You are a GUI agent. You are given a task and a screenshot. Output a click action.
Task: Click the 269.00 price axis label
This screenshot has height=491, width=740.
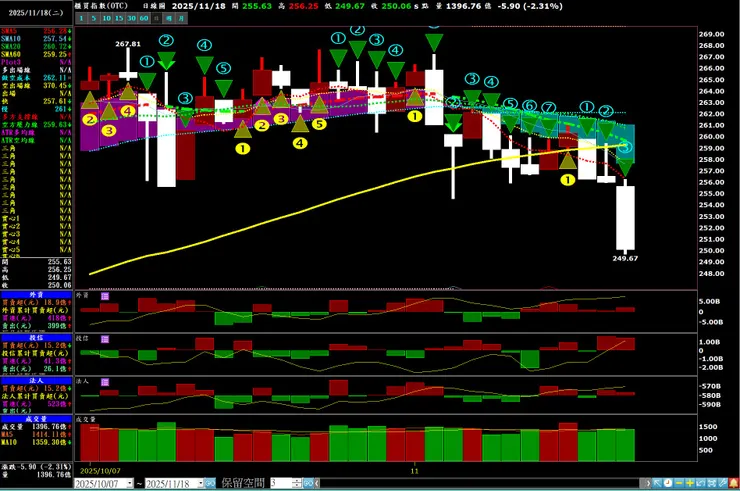coord(711,34)
